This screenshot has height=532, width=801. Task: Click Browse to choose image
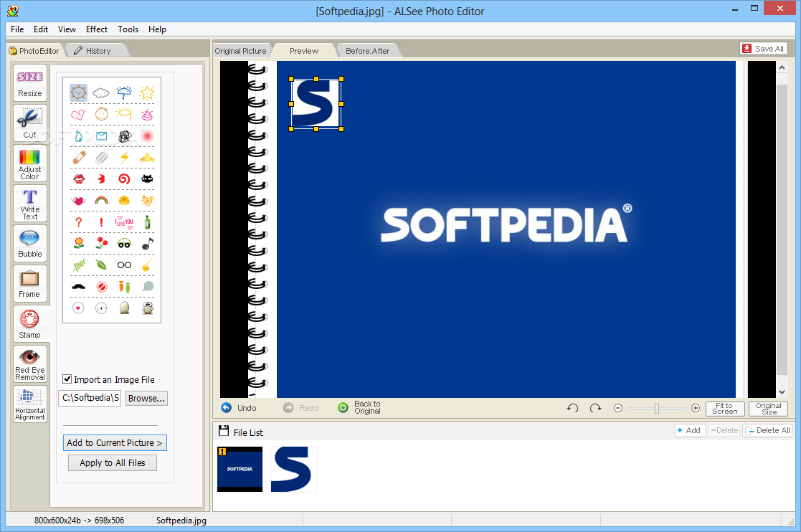[x=146, y=398]
